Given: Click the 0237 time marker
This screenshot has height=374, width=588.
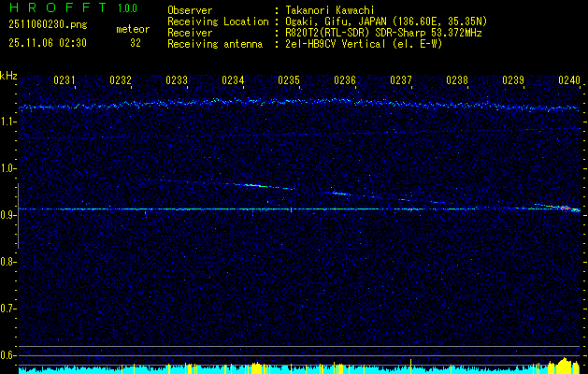Looking at the screenshot, I should point(400,80).
